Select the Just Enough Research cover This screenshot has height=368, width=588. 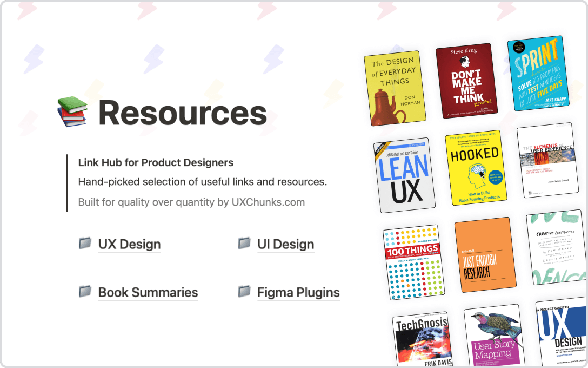point(485,254)
